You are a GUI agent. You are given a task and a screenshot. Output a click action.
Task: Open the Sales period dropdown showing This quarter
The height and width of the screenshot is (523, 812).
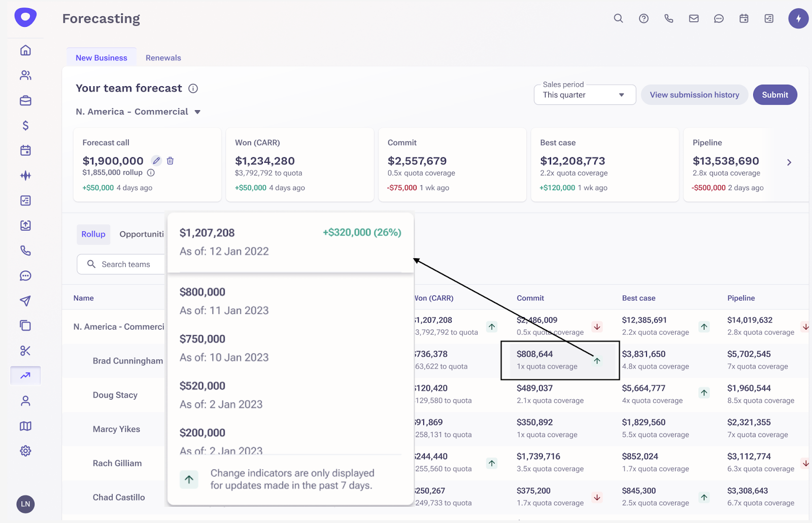tap(585, 94)
